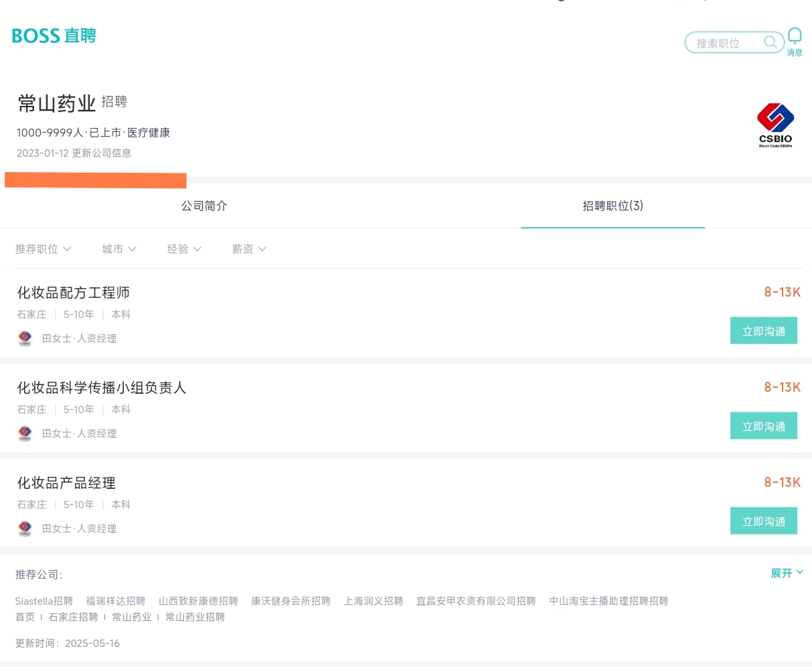Click recruiter avatar under 化妆品产品经理

coord(25,528)
